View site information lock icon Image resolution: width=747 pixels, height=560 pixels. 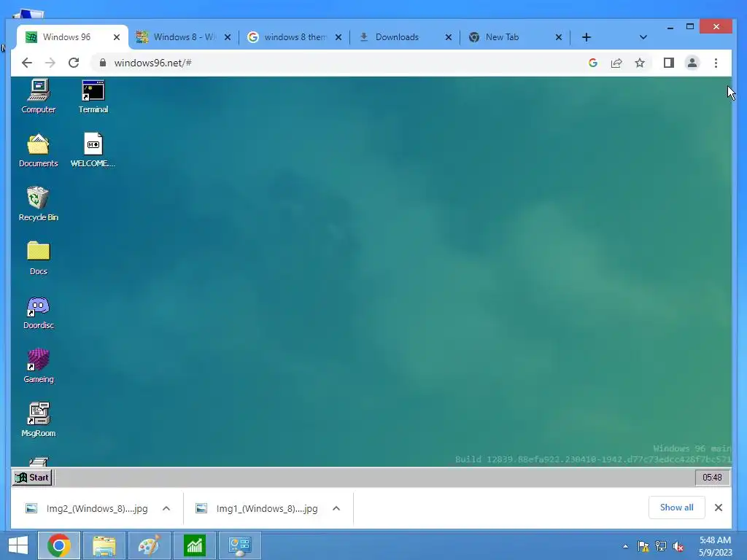(x=102, y=63)
